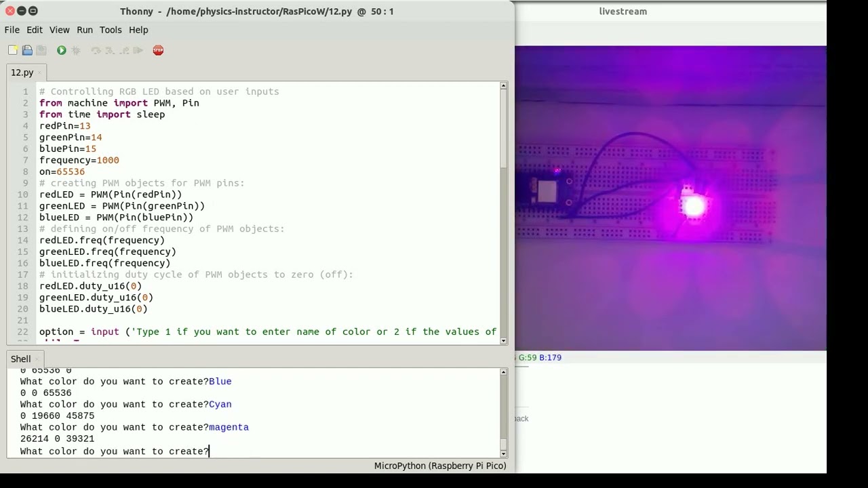Click the Shell output '0 19660 45875'
This screenshot has width=868, height=488.
coord(57,416)
